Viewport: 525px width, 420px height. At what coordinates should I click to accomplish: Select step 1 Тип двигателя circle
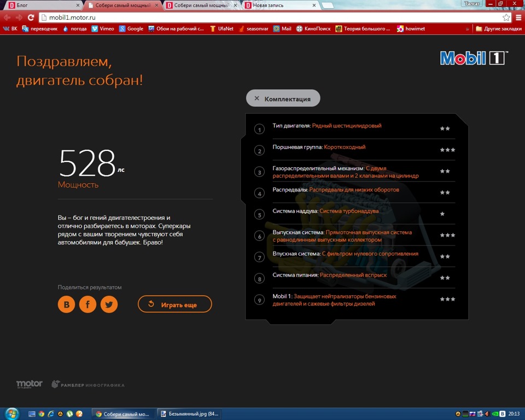click(x=259, y=129)
